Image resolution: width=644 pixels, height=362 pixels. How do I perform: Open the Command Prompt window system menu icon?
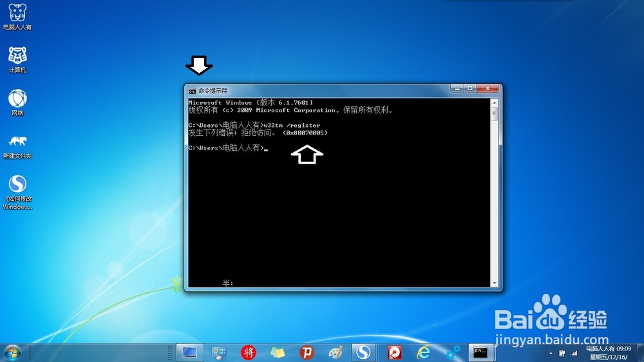(192, 91)
